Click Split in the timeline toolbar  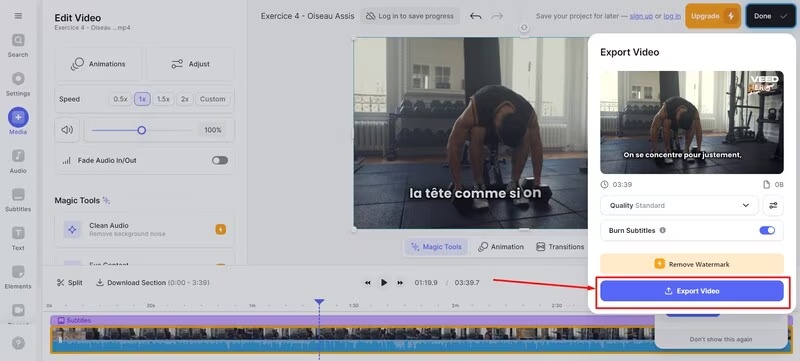click(x=69, y=282)
